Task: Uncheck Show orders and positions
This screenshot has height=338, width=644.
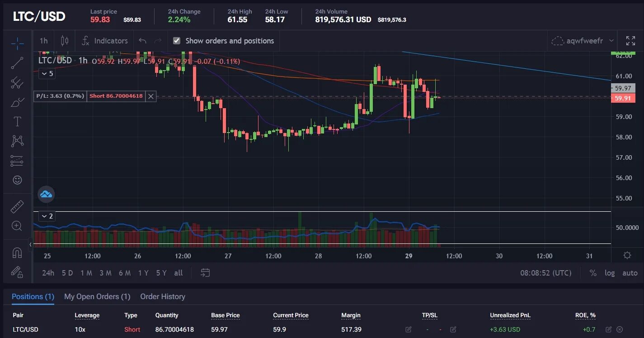Action: (176, 40)
